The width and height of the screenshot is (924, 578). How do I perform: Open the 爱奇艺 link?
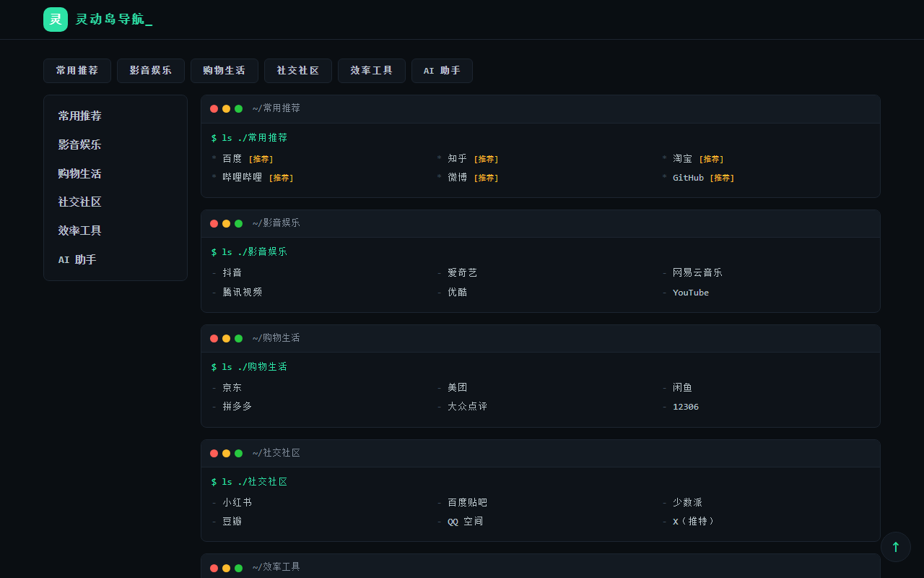463,273
